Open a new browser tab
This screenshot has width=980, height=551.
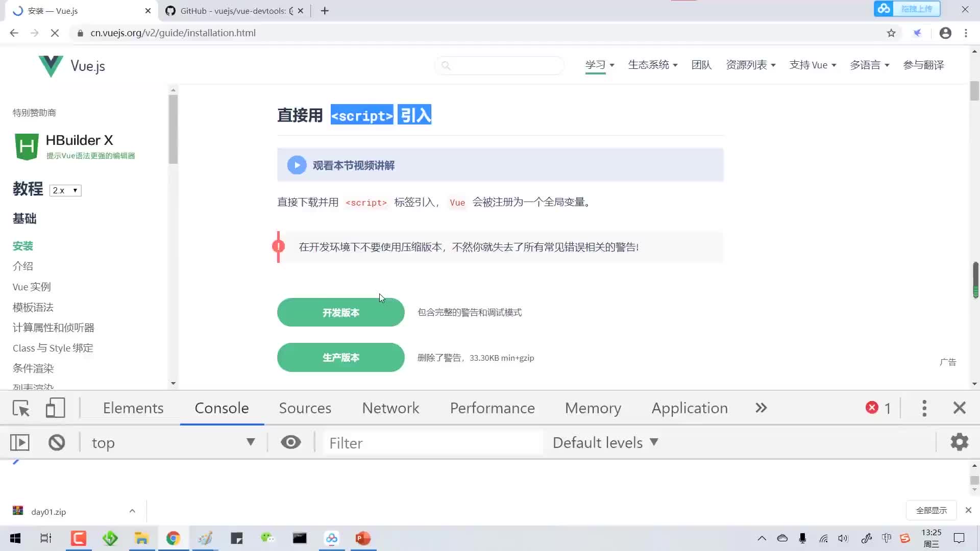click(x=325, y=11)
